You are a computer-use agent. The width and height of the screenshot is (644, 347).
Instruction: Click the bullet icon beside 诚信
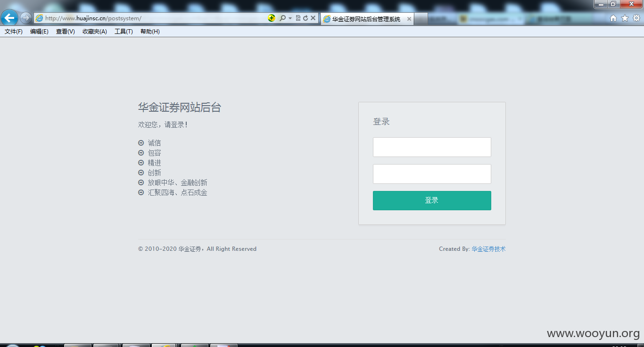pos(141,143)
